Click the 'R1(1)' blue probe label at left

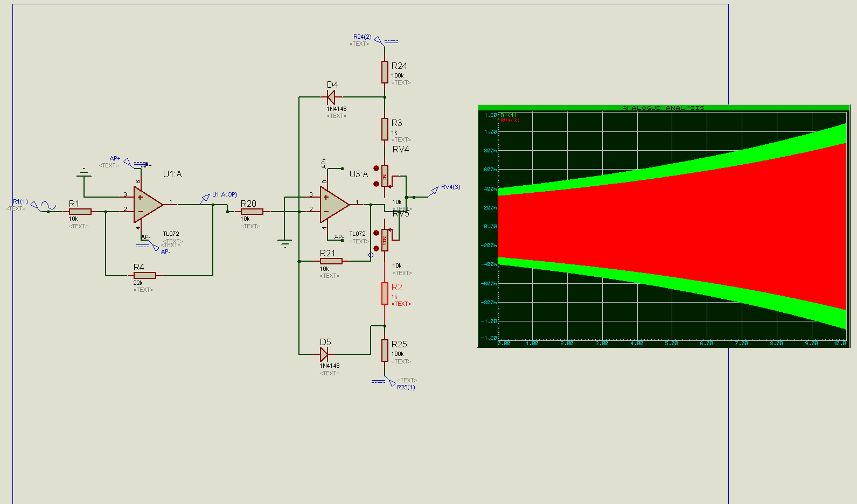tap(20, 201)
